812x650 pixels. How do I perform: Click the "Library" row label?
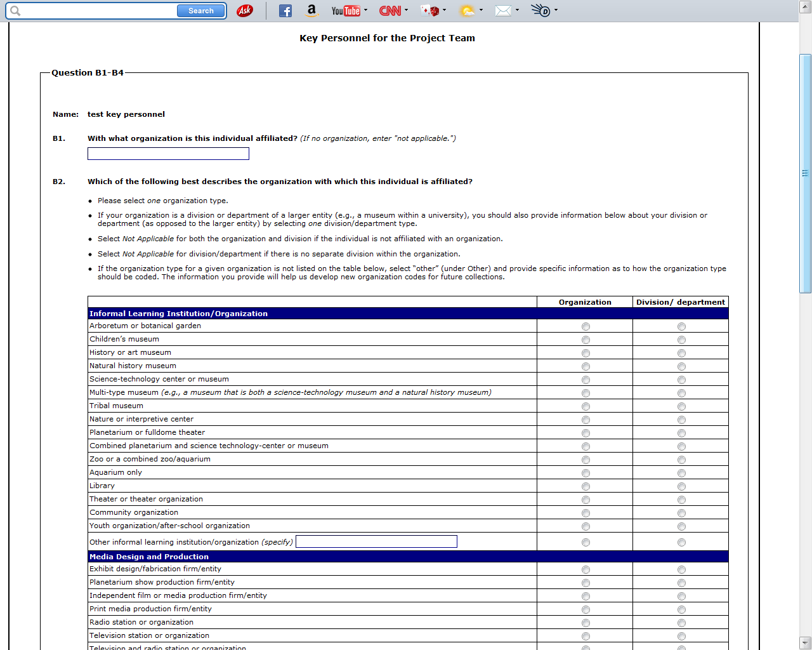tap(102, 486)
